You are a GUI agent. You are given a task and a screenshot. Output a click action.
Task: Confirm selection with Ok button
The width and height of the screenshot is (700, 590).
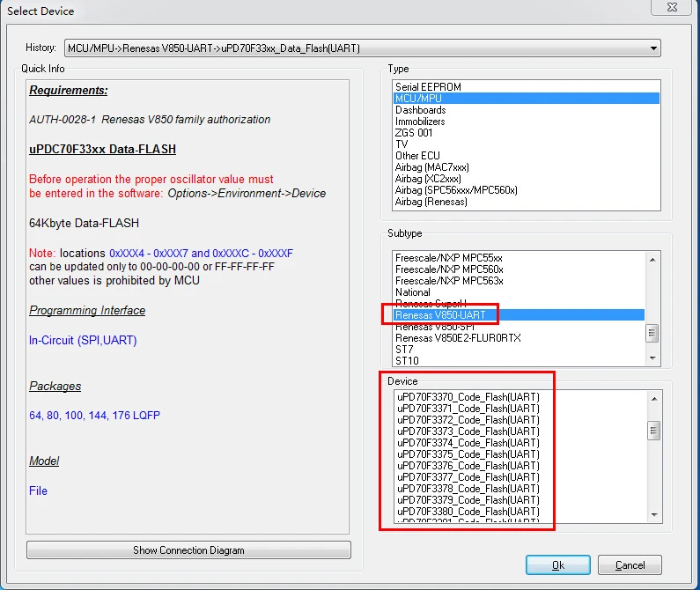coord(558,565)
